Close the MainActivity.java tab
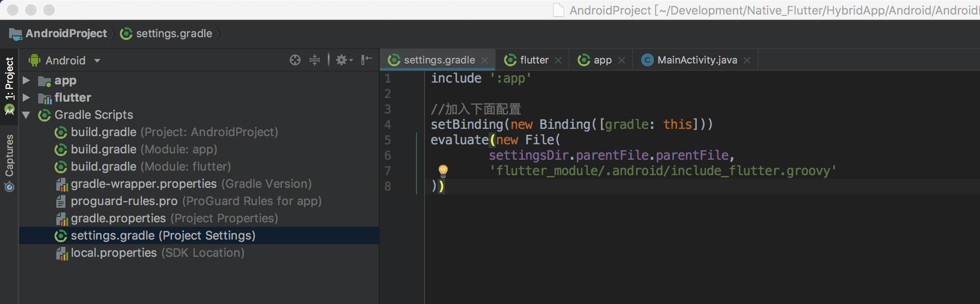Viewport: 980px width, 304px height. 747,60
